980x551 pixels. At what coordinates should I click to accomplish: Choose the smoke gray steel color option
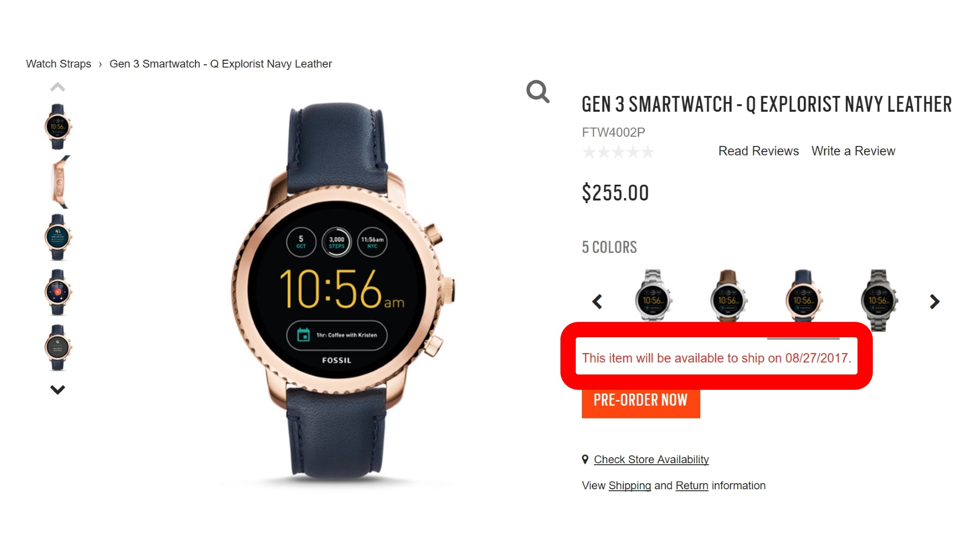click(878, 300)
